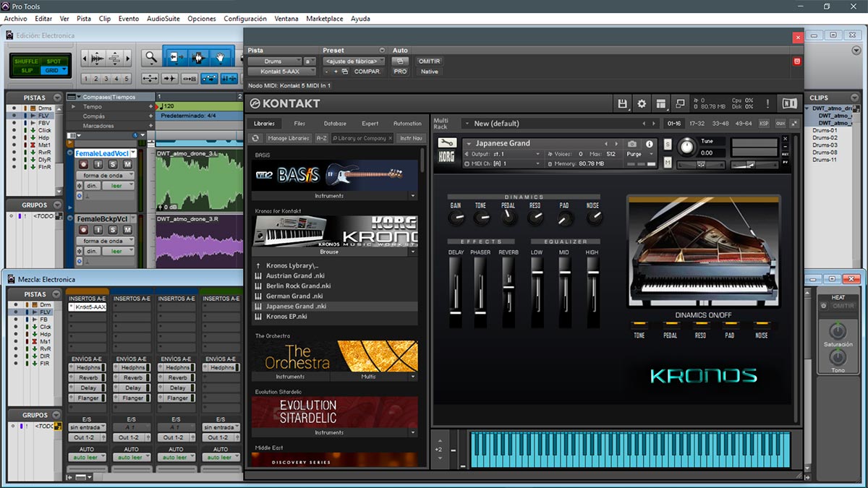Show Japanese Grand info icon
Screen dimensions: 868x488
(650, 144)
